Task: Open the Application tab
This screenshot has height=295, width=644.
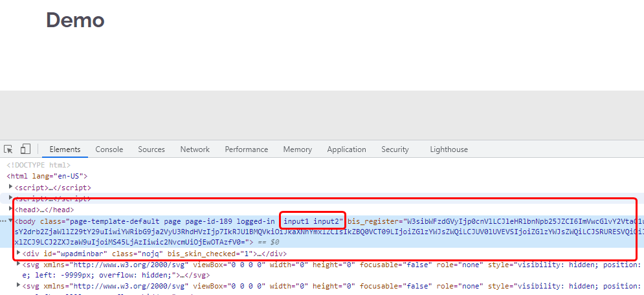Action: tap(347, 149)
